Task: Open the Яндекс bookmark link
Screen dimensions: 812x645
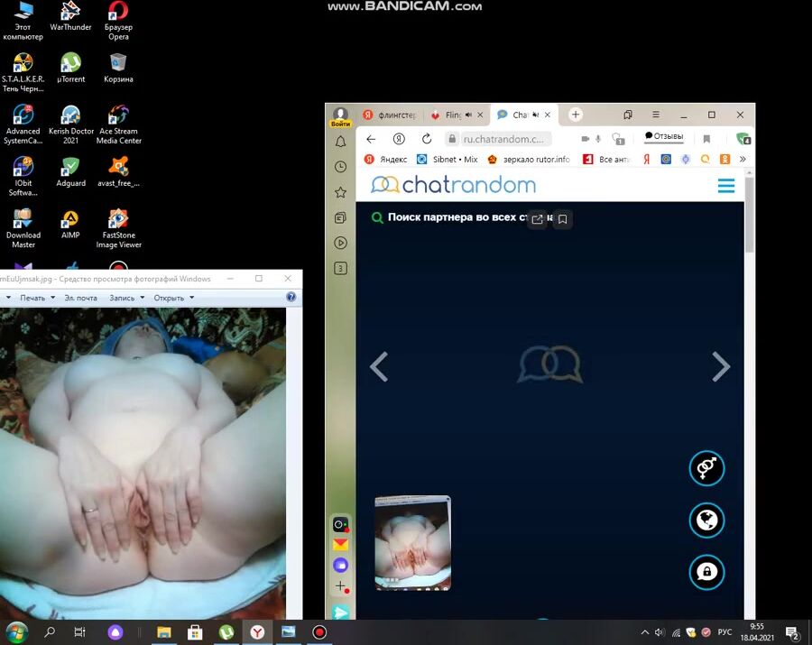Action: point(385,160)
